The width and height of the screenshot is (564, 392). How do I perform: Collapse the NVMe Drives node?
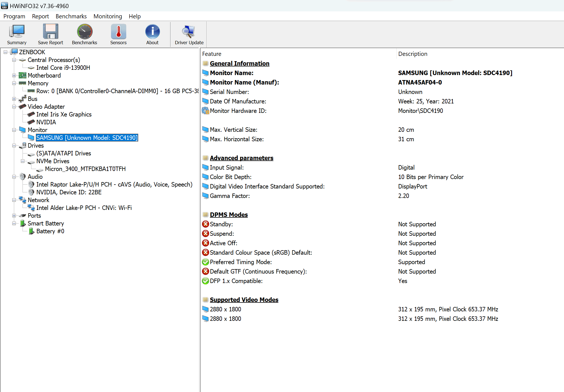click(23, 161)
